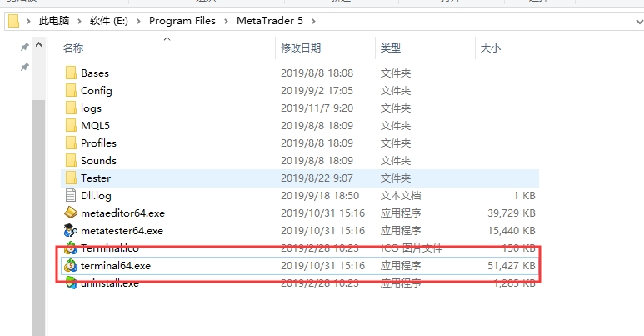Select the Dll.log file name

click(96, 196)
